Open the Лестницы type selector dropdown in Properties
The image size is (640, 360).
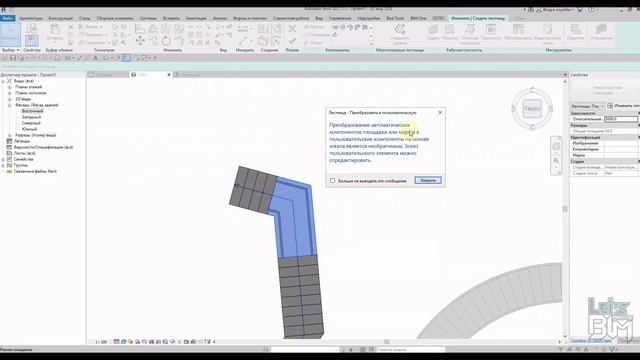tap(588, 106)
